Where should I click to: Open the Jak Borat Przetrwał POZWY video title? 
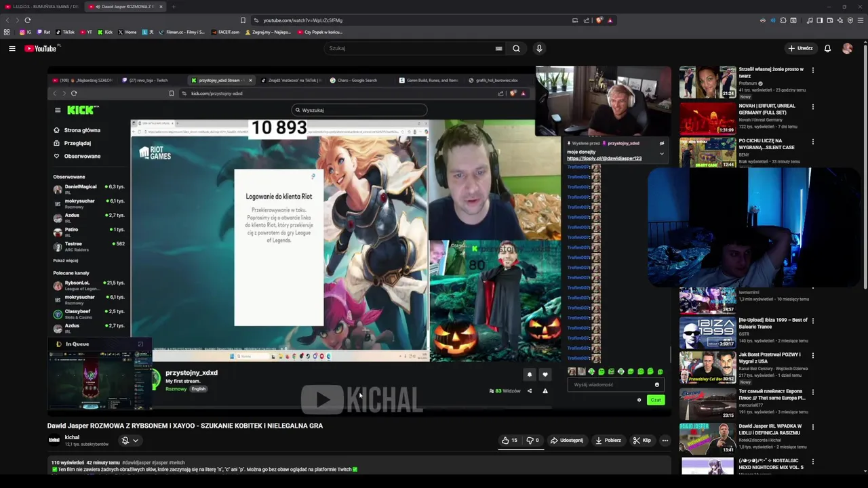point(771,358)
